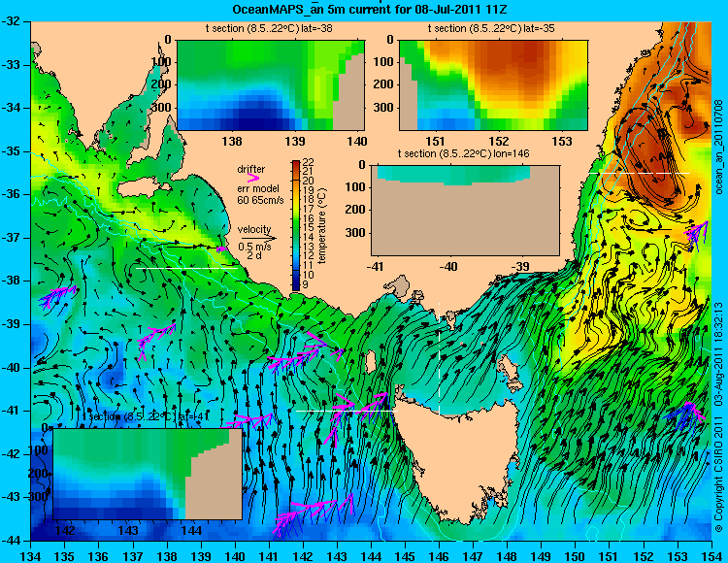
Task: Click depth '100' on the lon=146 inset axis
Action: click(355, 187)
